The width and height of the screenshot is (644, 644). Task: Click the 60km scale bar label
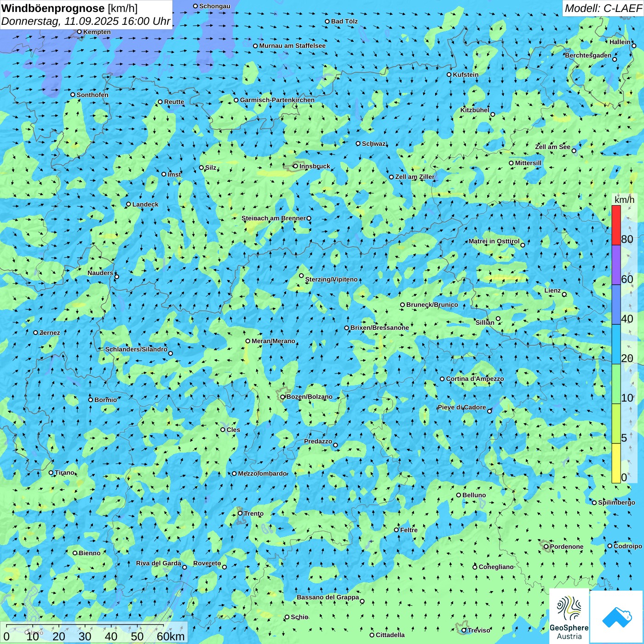coord(171,636)
